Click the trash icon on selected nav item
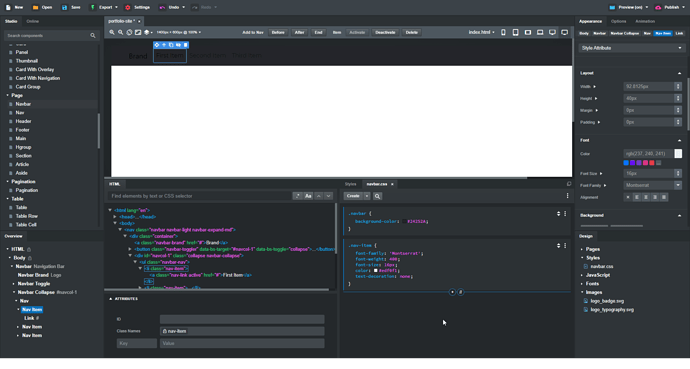The image size is (690, 369). coord(186,45)
